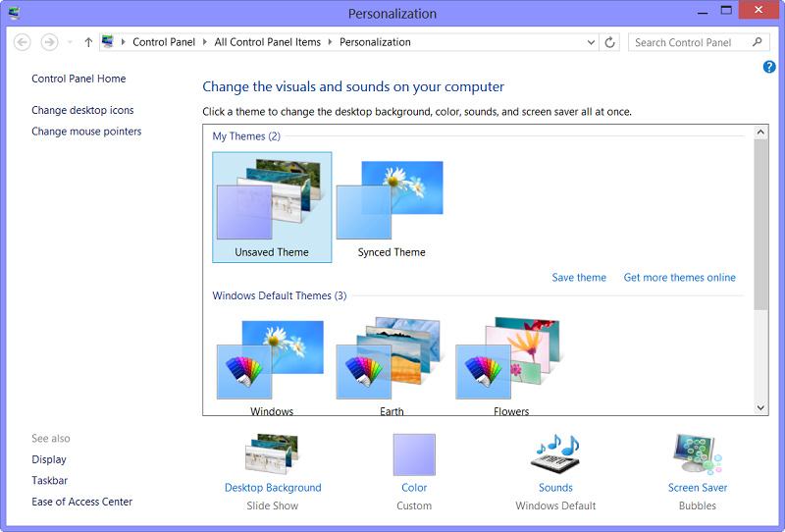785x532 pixels.
Task: Click the Screen Saver monitor icon
Action: [x=698, y=453]
